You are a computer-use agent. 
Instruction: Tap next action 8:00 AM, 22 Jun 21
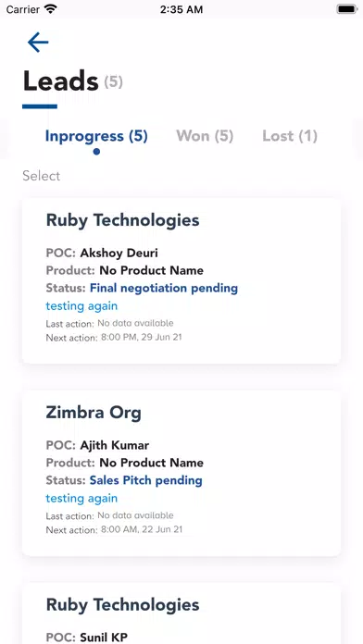click(142, 530)
